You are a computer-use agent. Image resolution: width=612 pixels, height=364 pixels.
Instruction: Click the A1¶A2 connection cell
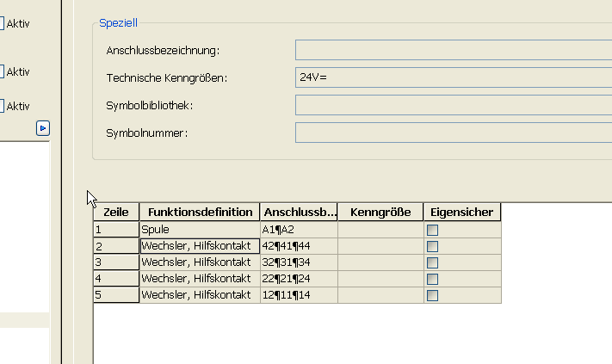299,230
